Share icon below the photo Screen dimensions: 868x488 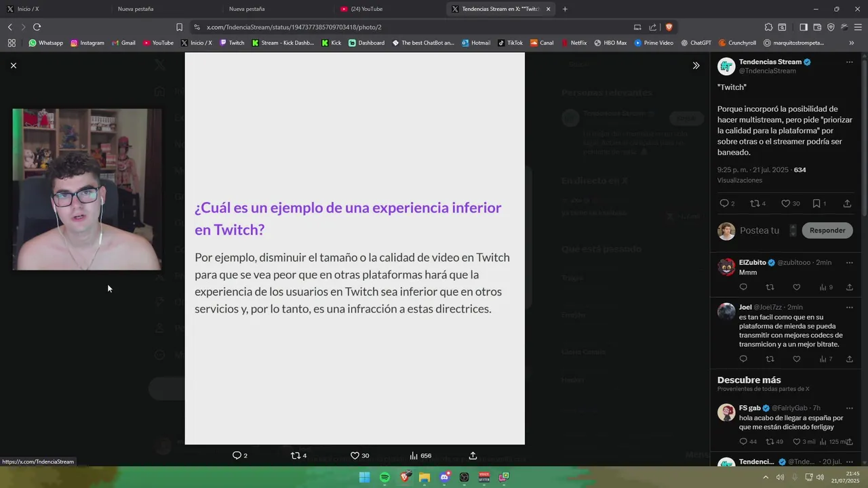click(473, 455)
